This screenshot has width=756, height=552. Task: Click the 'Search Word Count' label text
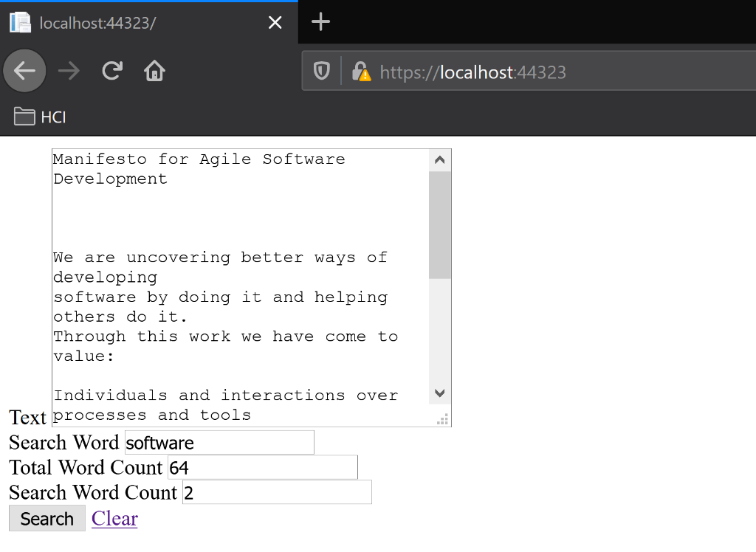tap(93, 492)
